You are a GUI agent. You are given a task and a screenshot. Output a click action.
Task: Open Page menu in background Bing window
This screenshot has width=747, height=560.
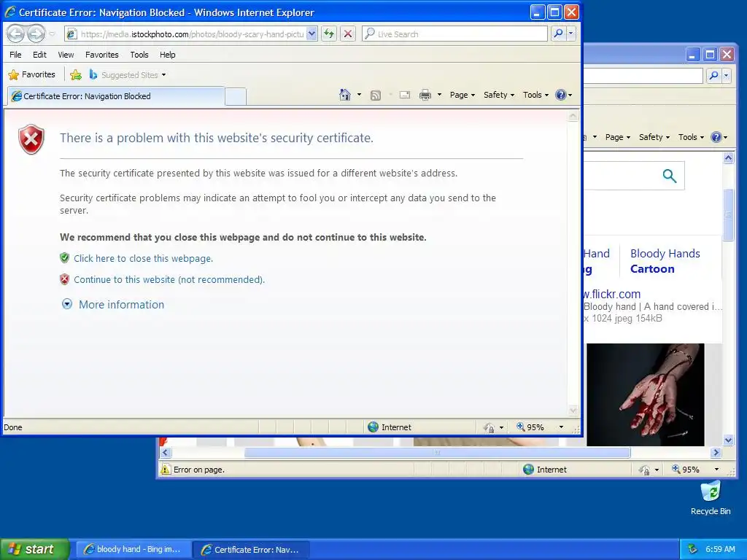pyautogui.click(x=617, y=137)
